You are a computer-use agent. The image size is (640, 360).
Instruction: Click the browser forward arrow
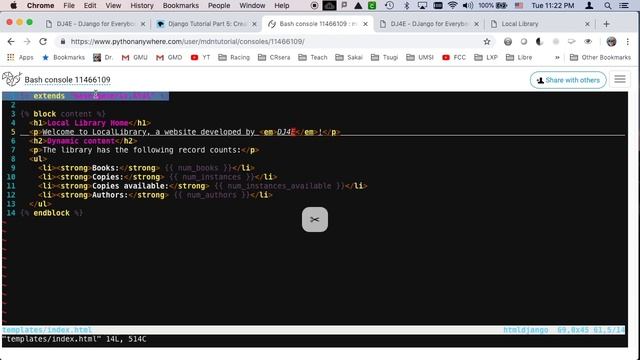27,42
